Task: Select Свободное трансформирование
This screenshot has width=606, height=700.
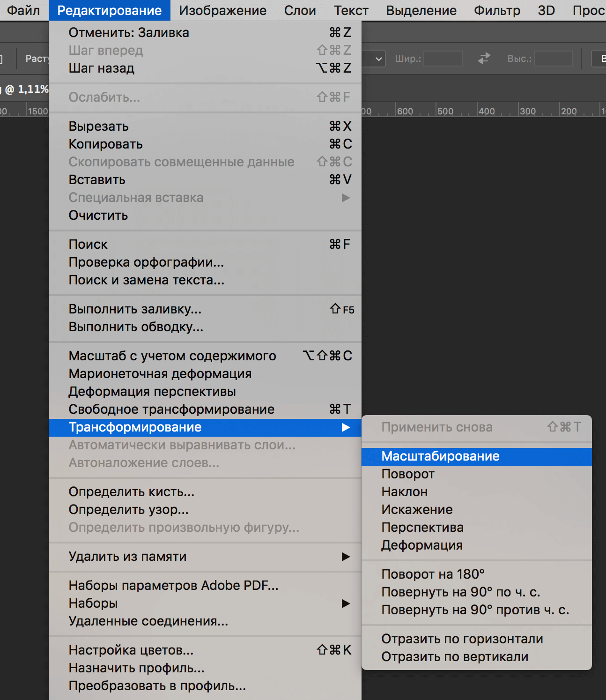Action: pyautogui.click(x=171, y=409)
